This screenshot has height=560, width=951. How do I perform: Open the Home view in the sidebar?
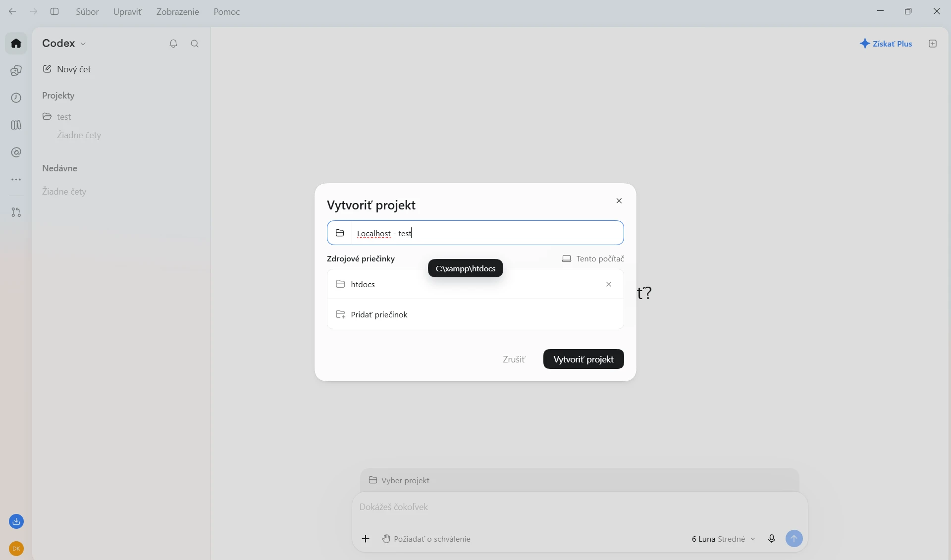click(16, 44)
